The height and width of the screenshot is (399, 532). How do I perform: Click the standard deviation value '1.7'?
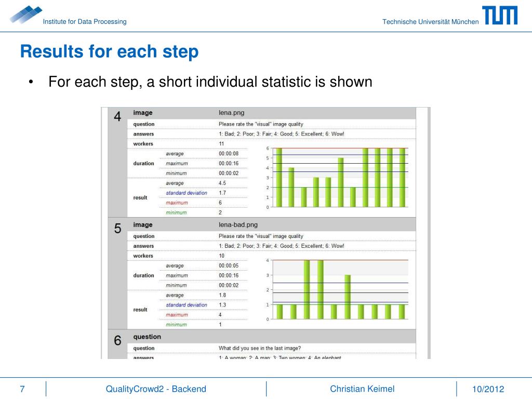click(222, 193)
